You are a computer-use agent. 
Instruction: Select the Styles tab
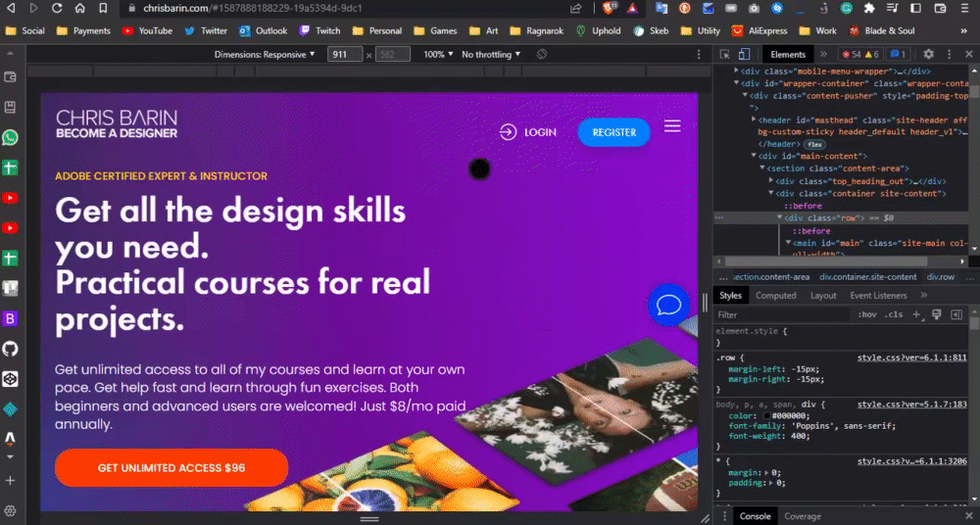(730, 296)
